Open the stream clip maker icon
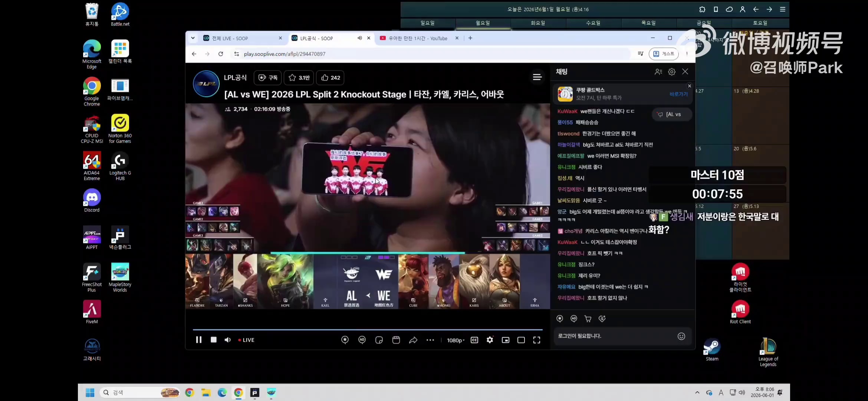 tap(396, 340)
